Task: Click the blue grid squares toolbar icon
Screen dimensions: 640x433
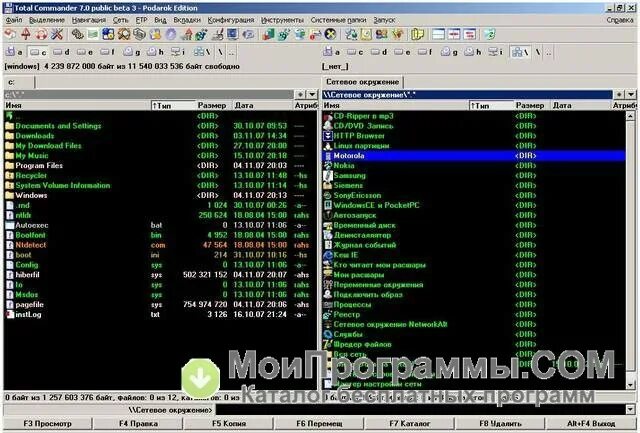Action: pyautogui.click(x=108, y=35)
